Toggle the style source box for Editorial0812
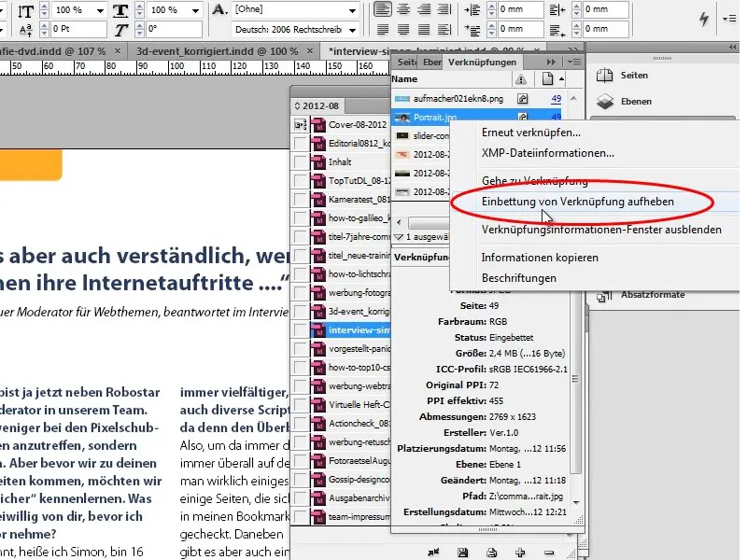This screenshot has height=560, width=747. 300,144
